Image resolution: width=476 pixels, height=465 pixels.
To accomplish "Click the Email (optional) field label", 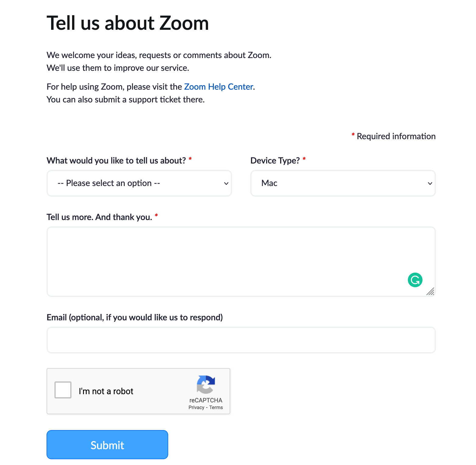I will [134, 317].
